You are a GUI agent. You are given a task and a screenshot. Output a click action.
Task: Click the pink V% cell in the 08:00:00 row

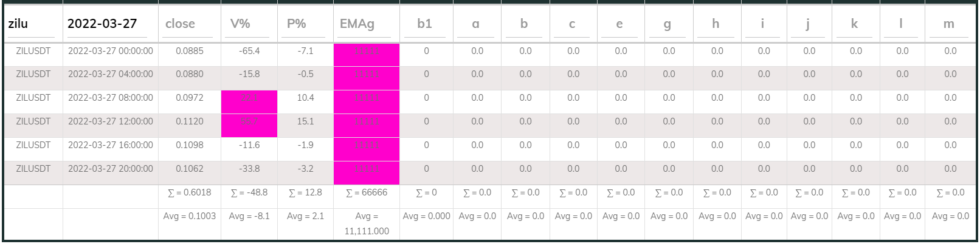tap(249, 98)
